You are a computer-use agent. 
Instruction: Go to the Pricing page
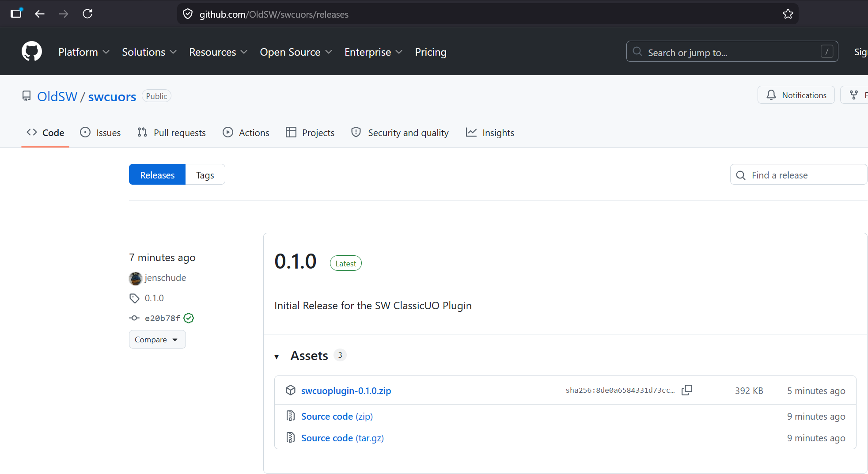[x=431, y=52]
